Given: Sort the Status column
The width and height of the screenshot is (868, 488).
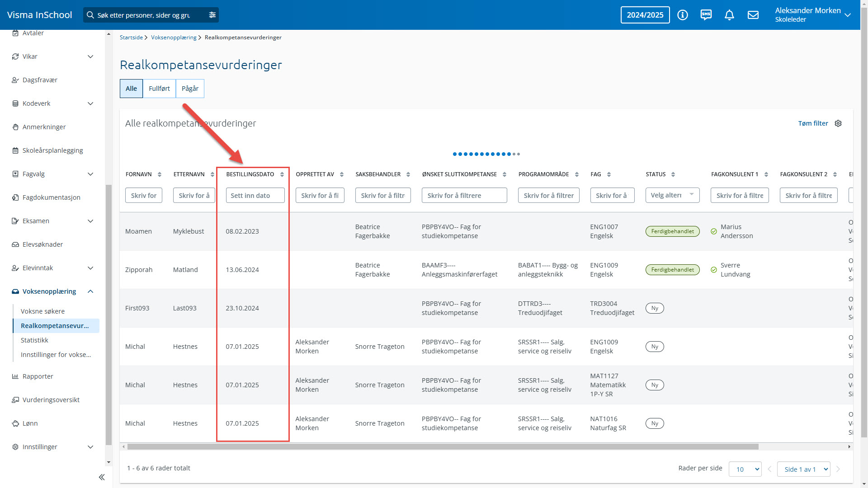Looking at the screenshot, I should [673, 174].
